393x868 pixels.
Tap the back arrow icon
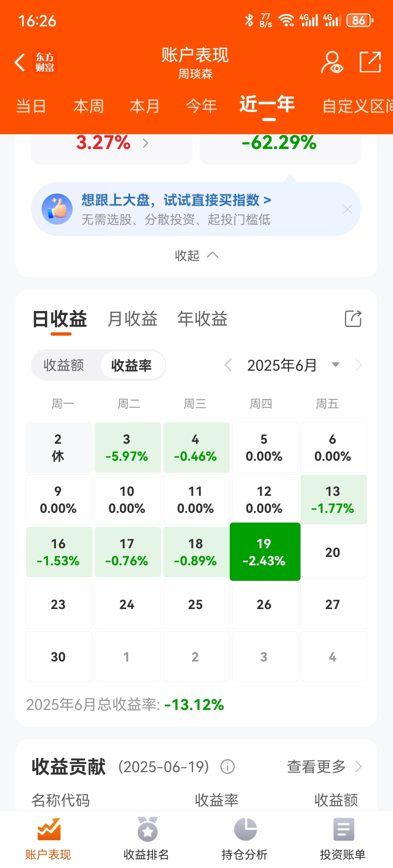20,62
